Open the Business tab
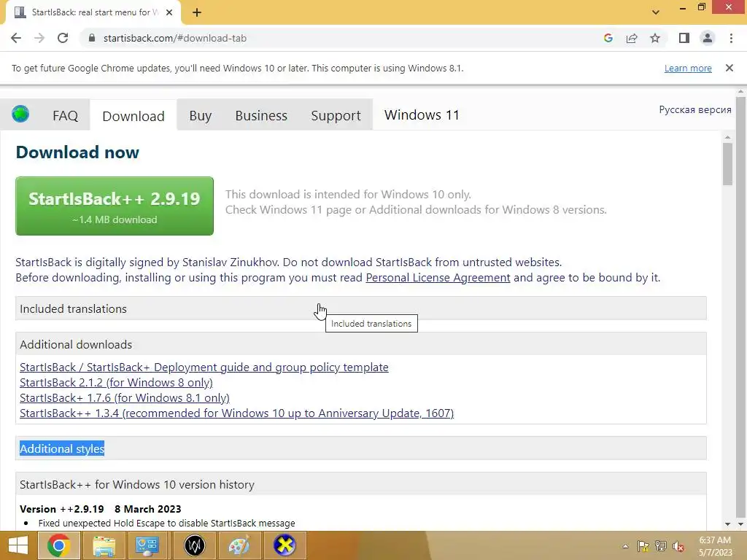The height and width of the screenshot is (560, 747). [x=261, y=115]
